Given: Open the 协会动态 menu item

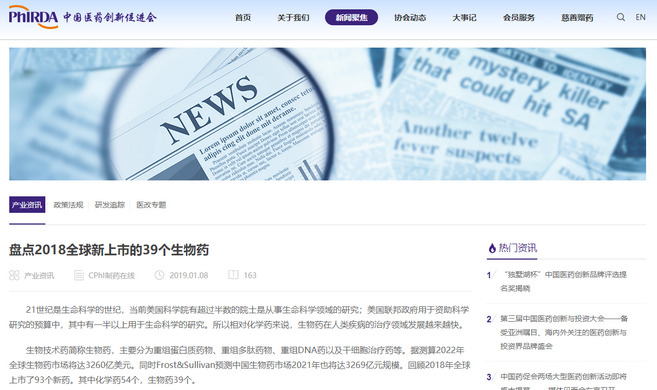Looking at the screenshot, I should (410, 18).
